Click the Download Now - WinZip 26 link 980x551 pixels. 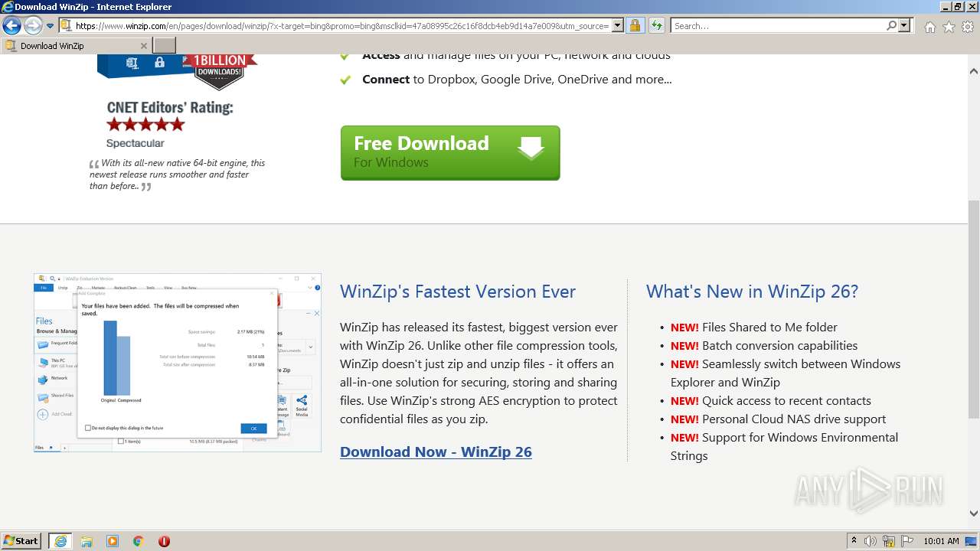click(x=436, y=452)
